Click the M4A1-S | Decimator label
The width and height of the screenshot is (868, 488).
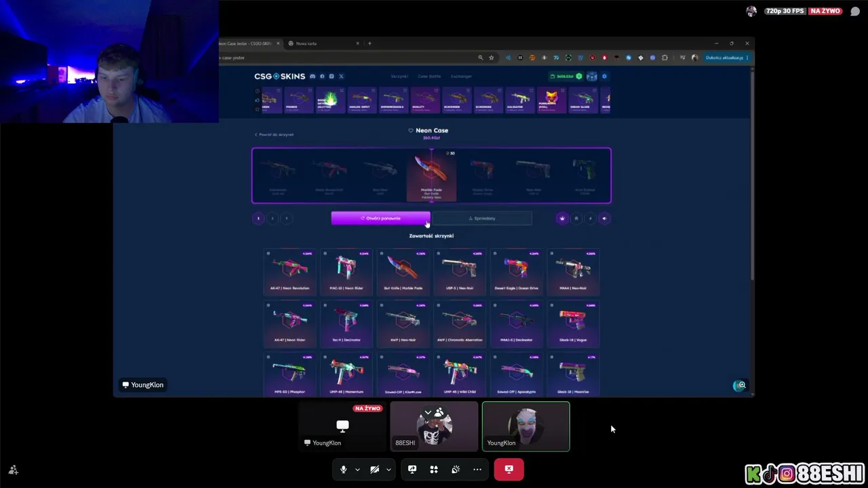[517, 340]
